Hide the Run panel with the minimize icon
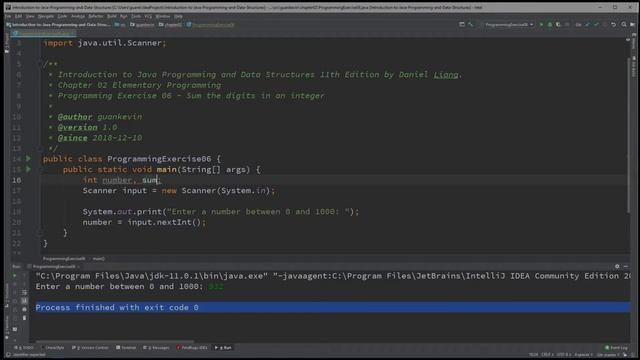Image resolution: width=640 pixels, height=360 pixels. [x=626, y=266]
